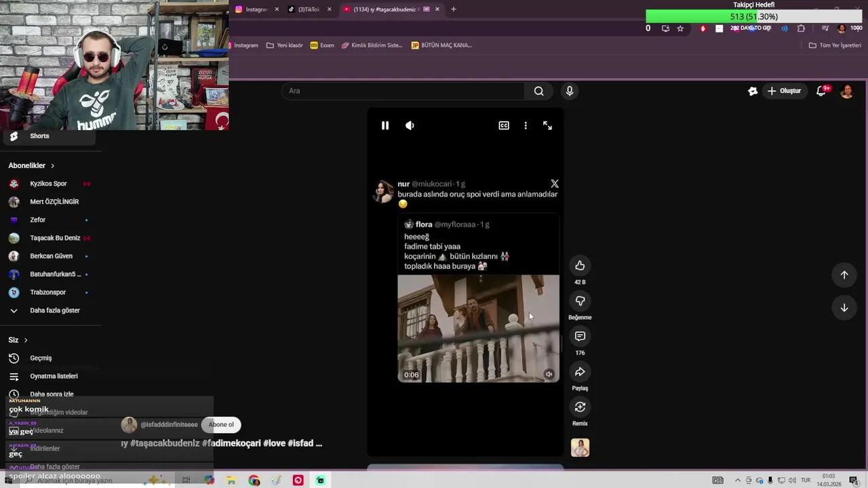Screen dimensions: 868x488
Task: Open Geçmiş history
Action: [49, 358]
